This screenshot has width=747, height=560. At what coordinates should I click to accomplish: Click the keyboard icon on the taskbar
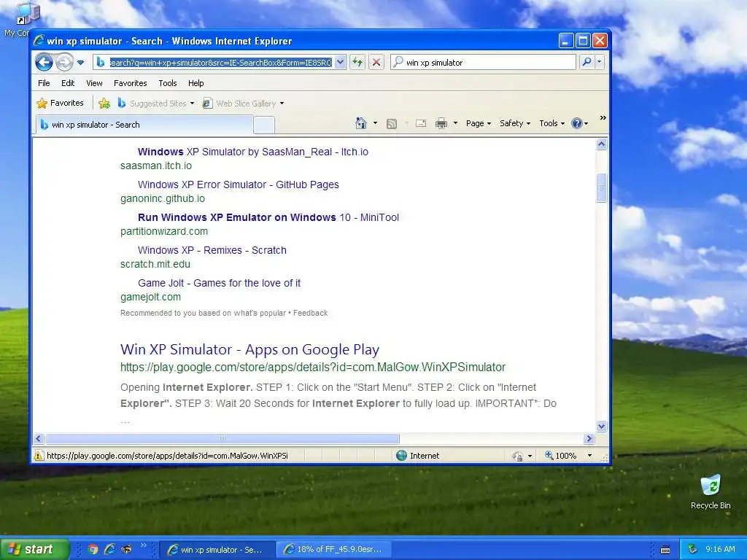click(665, 550)
